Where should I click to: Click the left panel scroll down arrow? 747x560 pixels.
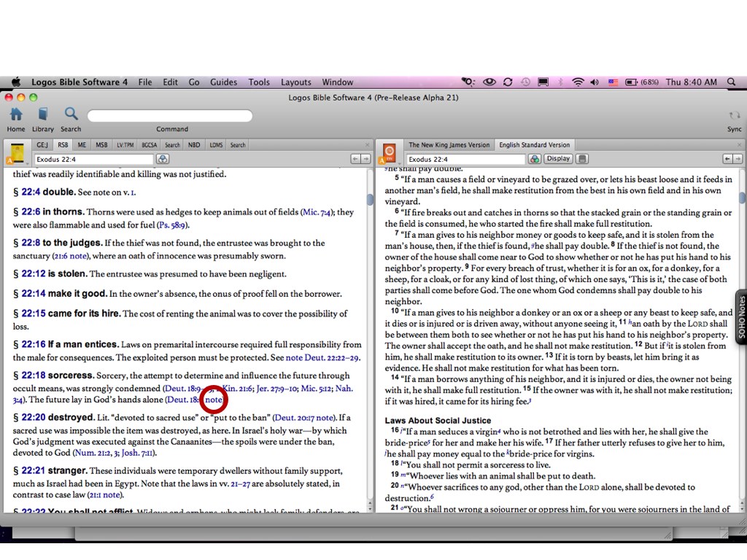[x=370, y=508]
